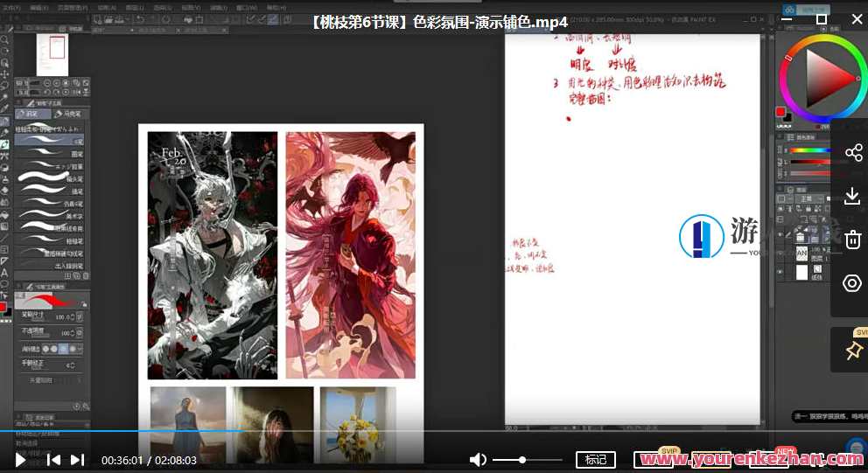The image size is (868, 473).
Task: Adjust the rainbow hue slider
Action: coord(810,150)
